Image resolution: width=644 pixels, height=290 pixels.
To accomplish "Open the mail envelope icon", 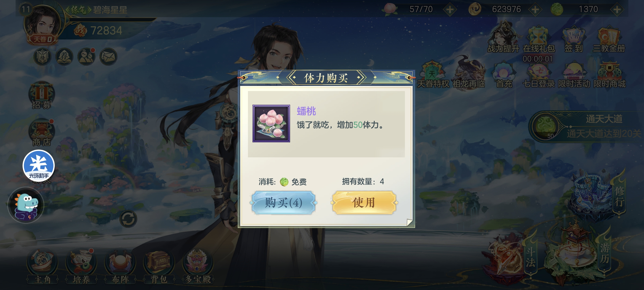I will 108,57.
